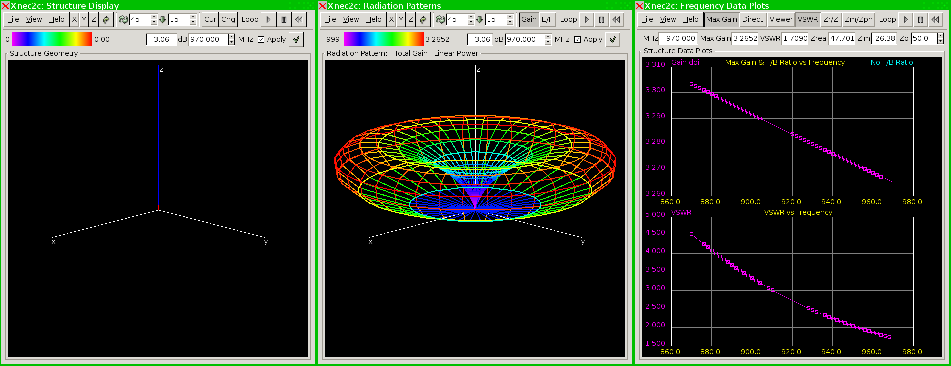
Task: Reset default view in Radiation Patterns toolbar
Action: (x=423, y=19)
